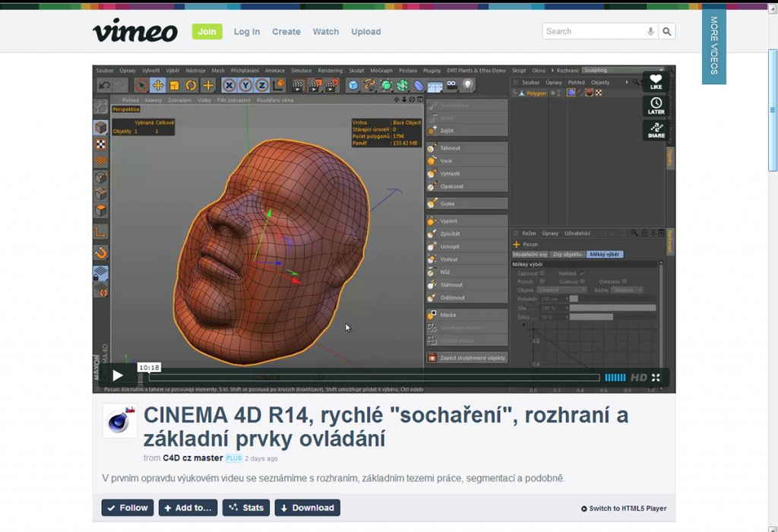Image resolution: width=778 pixels, height=532 pixels.
Task: Select the Guma sculpt brush
Action: (466, 204)
